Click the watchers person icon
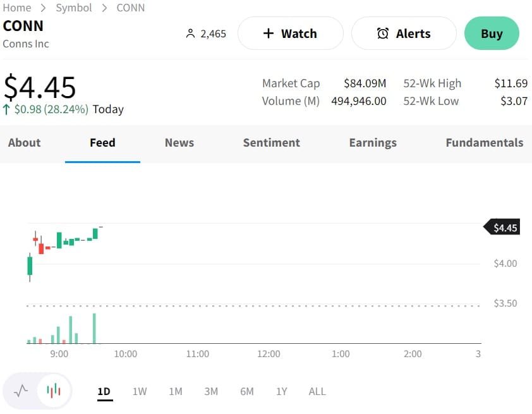Image resolution: width=532 pixels, height=414 pixels. pyautogui.click(x=190, y=33)
